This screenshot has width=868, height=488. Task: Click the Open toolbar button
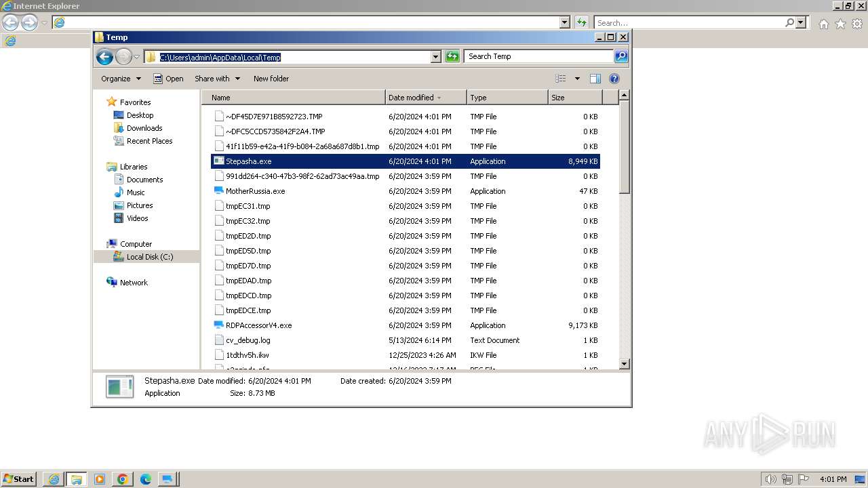click(x=168, y=79)
